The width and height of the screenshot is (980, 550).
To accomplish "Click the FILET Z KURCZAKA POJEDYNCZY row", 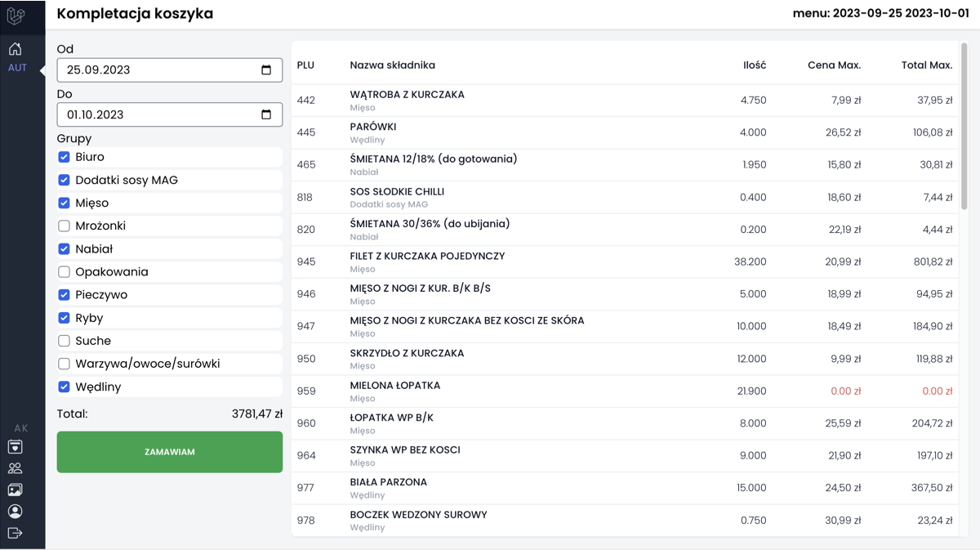I will pyautogui.click(x=427, y=256).
